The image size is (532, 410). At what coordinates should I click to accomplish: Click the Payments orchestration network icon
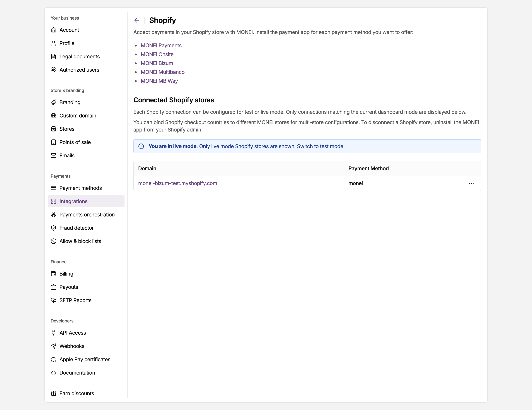pos(54,214)
